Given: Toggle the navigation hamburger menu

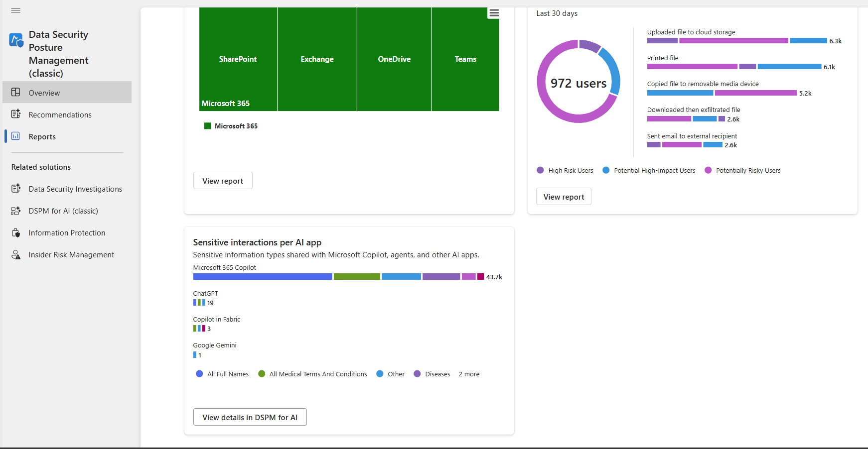Looking at the screenshot, I should point(16,10).
